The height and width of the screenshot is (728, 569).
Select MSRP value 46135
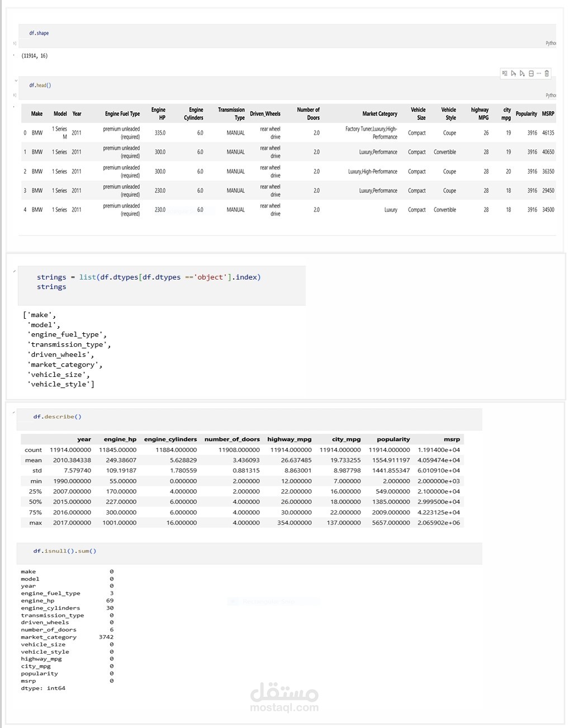click(548, 133)
